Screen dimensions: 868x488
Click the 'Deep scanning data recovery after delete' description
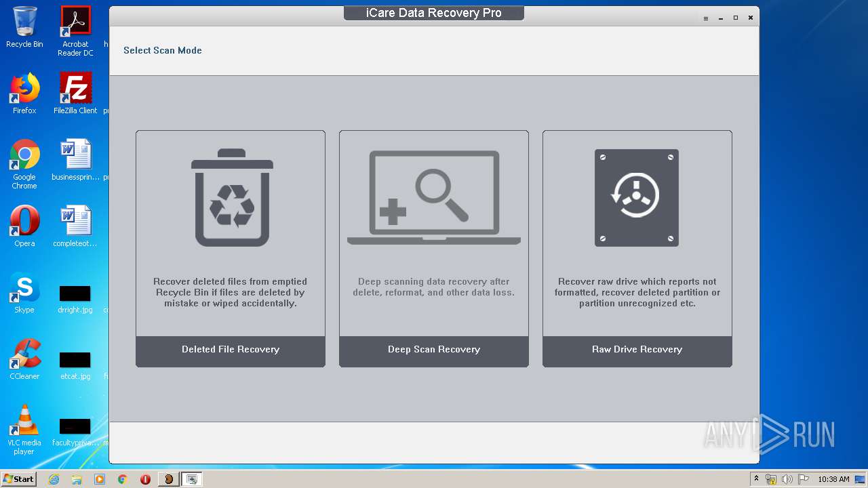tap(434, 287)
